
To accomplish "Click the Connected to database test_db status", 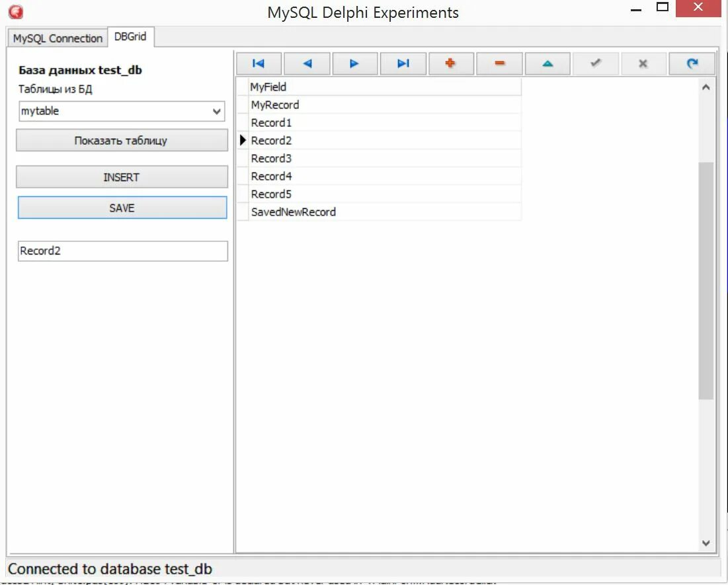I will [x=110, y=568].
